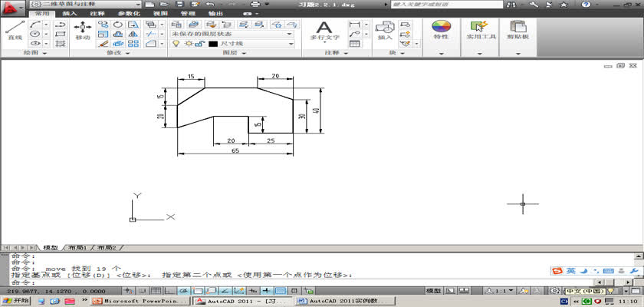Image resolution: width=644 pixels, height=307 pixels.
Task: Open AutoCAD 2011实例教 taskbar document
Action: tap(345, 301)
